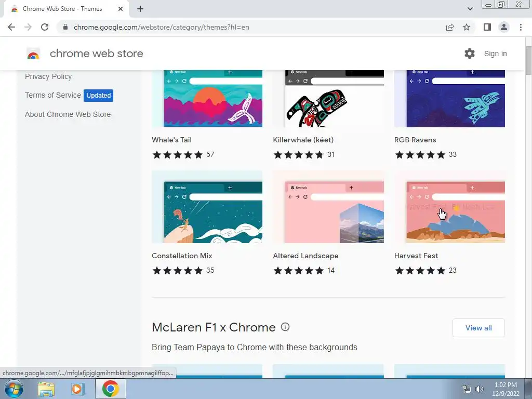
Task: Reload the Chrome Web Store page
Action: point(45,27)
